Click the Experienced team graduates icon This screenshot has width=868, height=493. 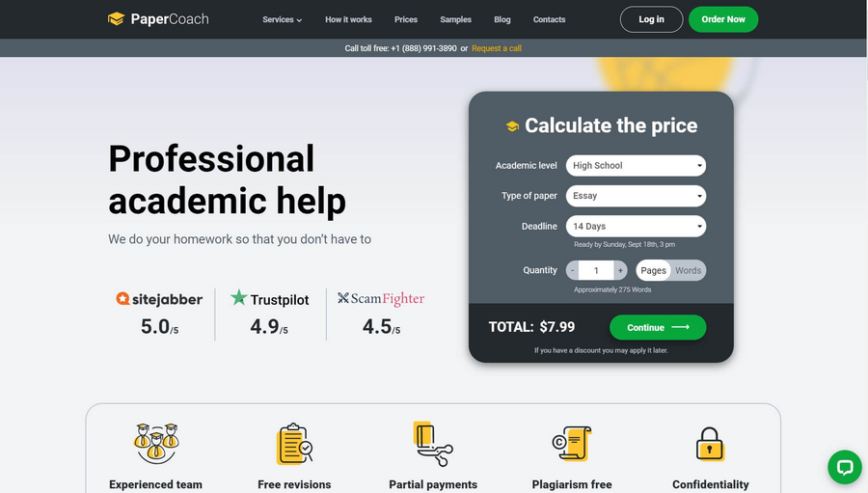pos(155,443)
